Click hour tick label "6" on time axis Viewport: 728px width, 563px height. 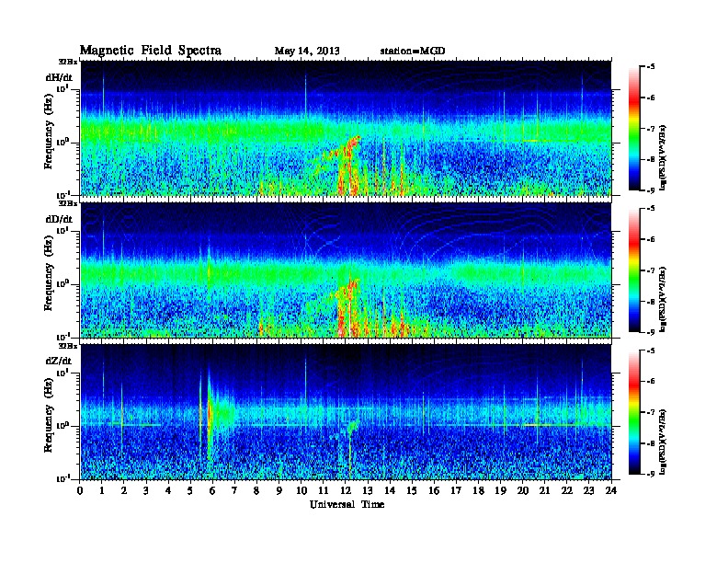click(213, 491)
